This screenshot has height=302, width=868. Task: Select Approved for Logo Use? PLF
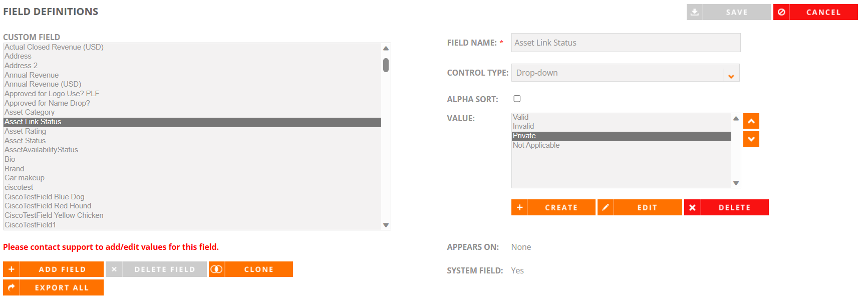tap(192, 94)
